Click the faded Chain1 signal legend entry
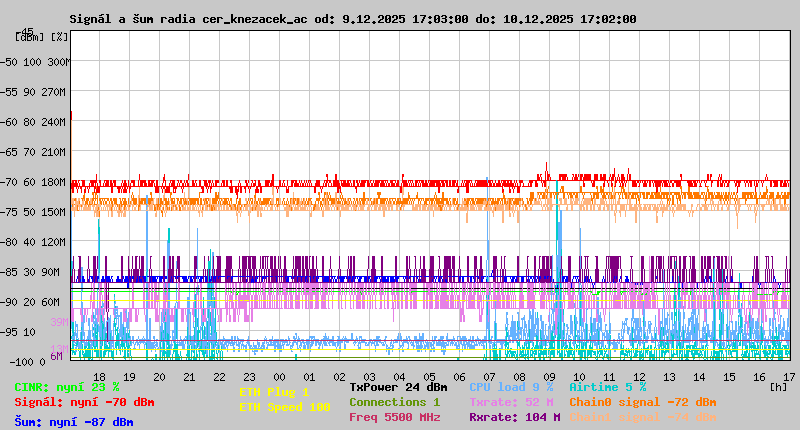Viewport: 800px width, 430px height. click(x=642, y=417)
